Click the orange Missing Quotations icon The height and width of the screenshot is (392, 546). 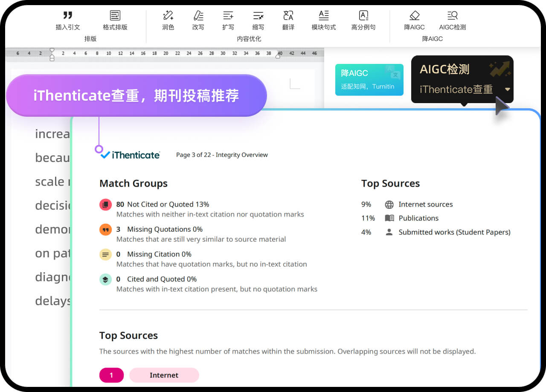[x=105, y=230]
